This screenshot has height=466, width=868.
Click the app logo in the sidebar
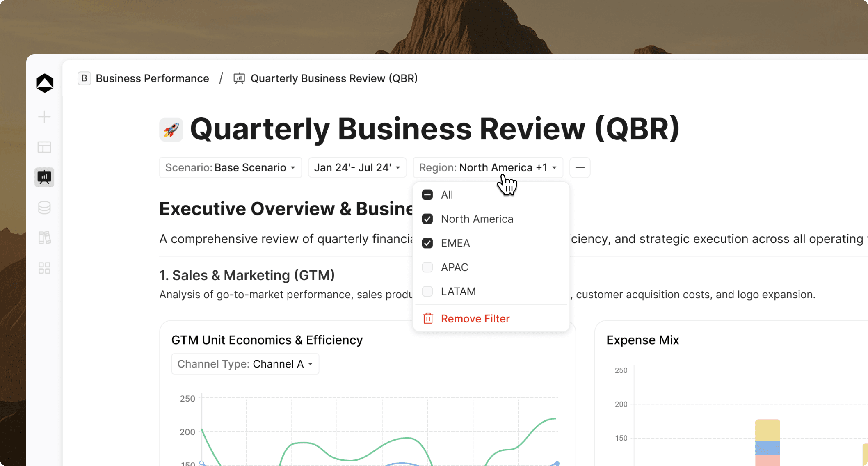pos(45,83)
